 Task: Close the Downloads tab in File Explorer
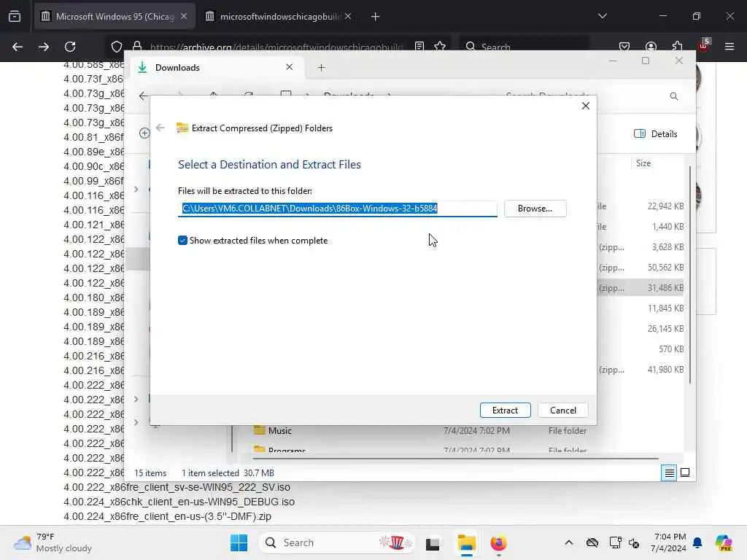tap(289, 67)
